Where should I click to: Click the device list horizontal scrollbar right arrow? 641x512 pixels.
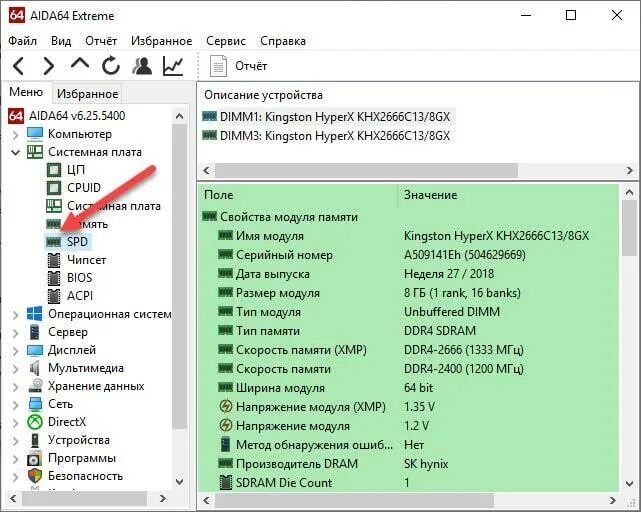click(x=630, y=171)
